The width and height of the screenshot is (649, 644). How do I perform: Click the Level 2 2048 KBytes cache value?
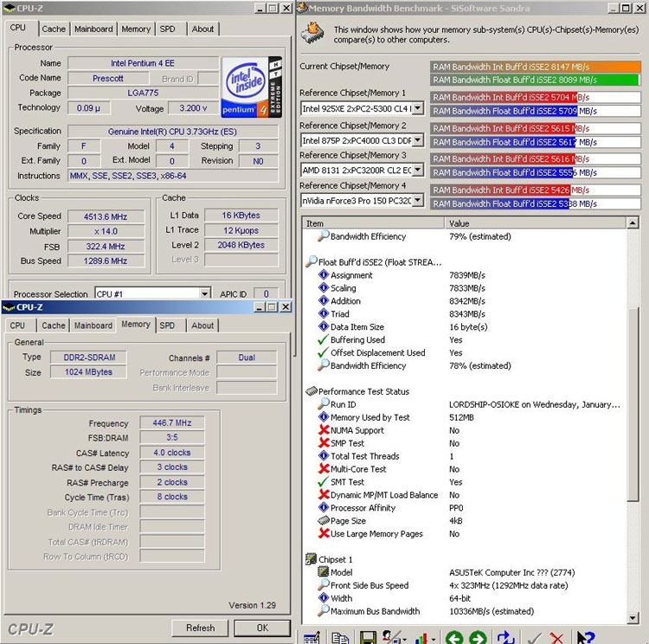(x=241, y=245)
